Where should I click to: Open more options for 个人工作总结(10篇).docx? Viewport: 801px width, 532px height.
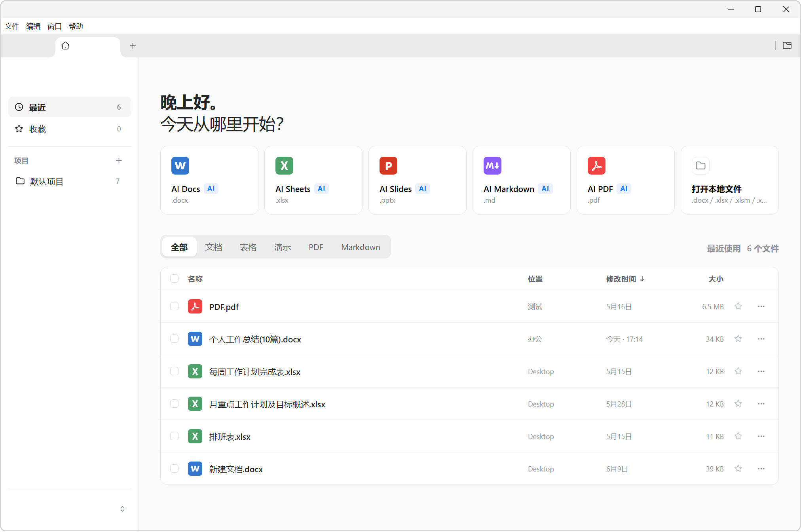point(761,339)
